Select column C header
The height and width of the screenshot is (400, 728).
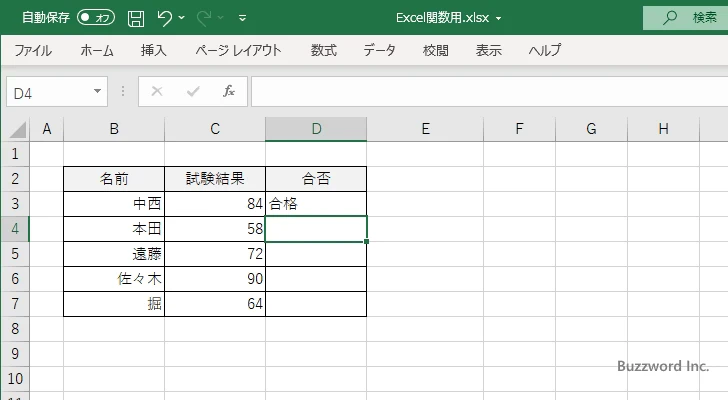point(215,129)
